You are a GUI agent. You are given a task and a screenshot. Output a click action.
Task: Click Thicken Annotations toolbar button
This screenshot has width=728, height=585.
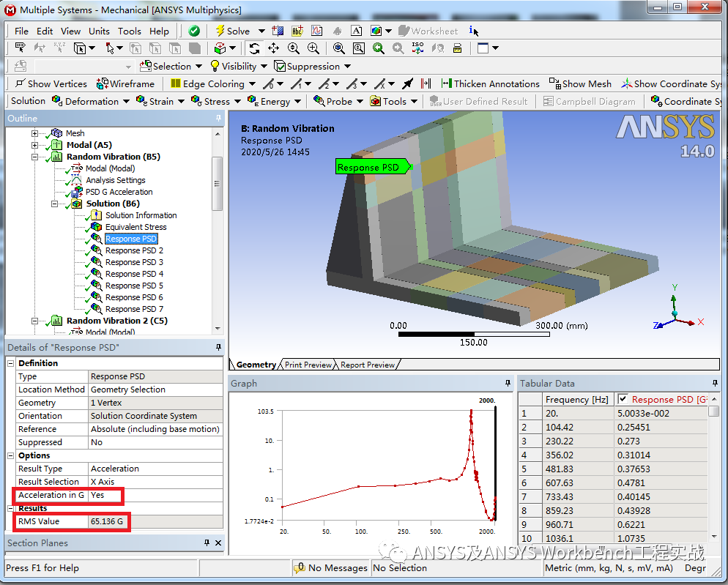490,84
